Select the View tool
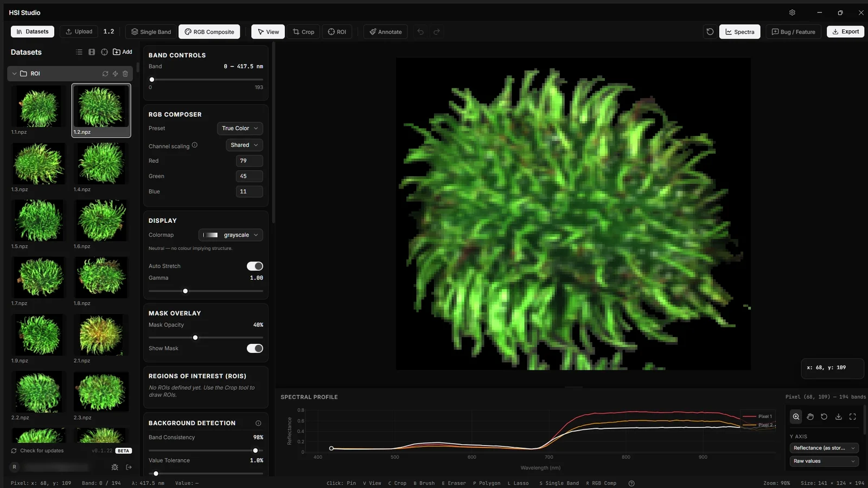Viewport: 868px width, 488px height. pyautogui.click(x=268, y=32)
